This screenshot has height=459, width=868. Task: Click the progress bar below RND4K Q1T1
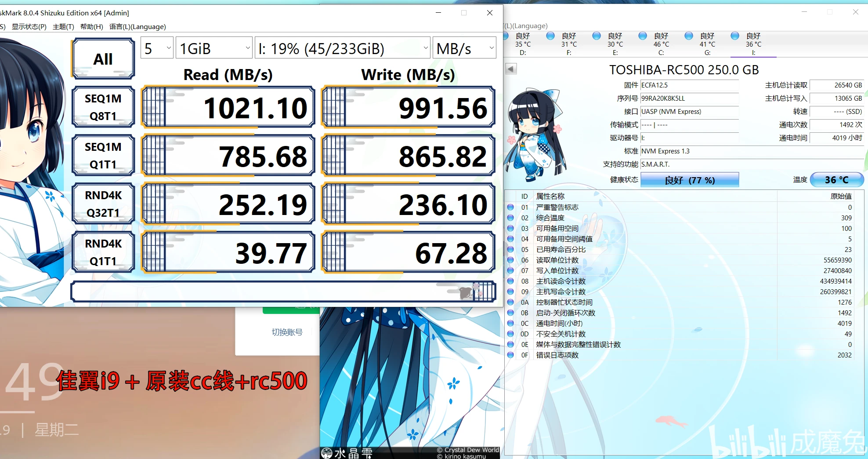click(283, 291)
